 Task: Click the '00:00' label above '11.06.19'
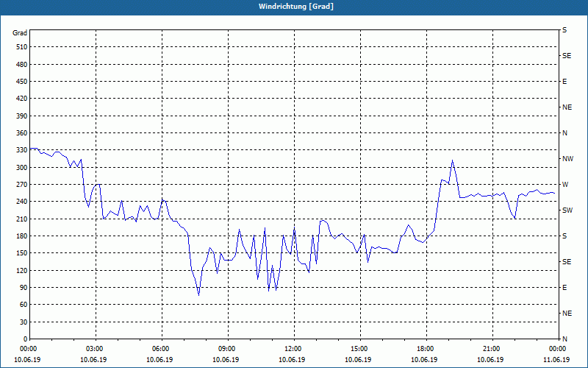pyautogui.click(x=557, y=349)
